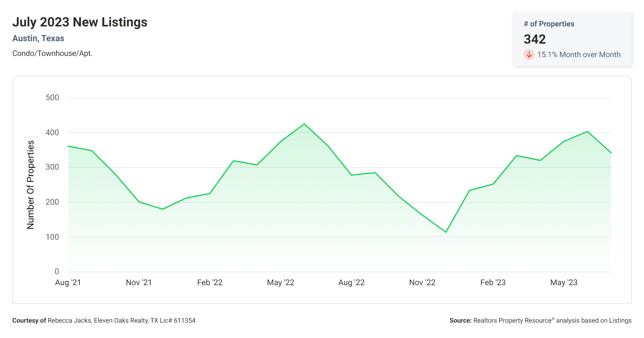
Task: Click the red down-arrow trend icon
Action: coord(529,55)
